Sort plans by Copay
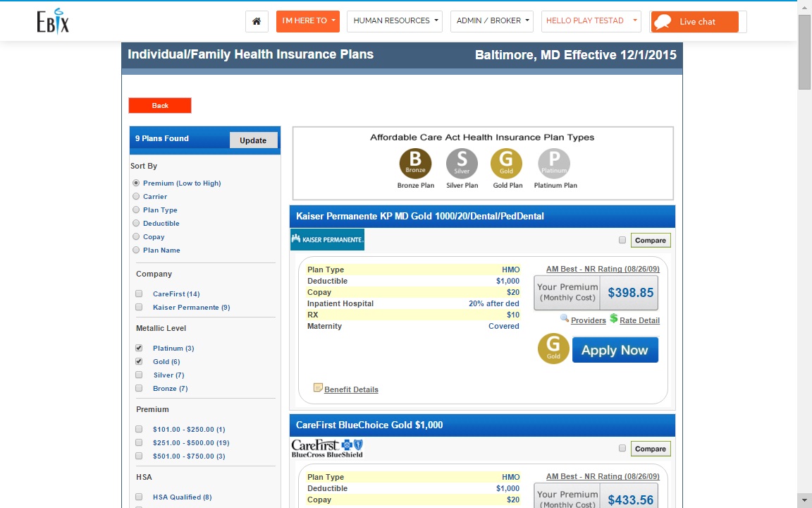The image size is (812, 508). point(136,237)
